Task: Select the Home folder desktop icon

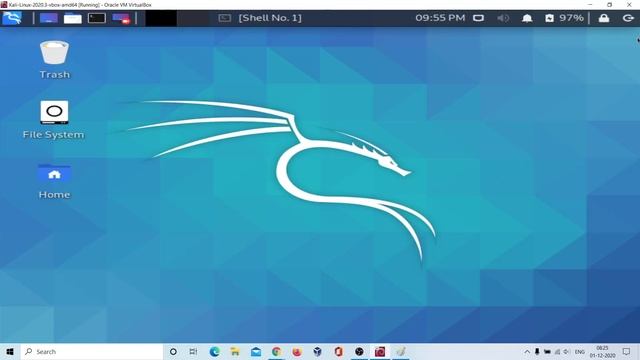Action: tap(54, 181)
